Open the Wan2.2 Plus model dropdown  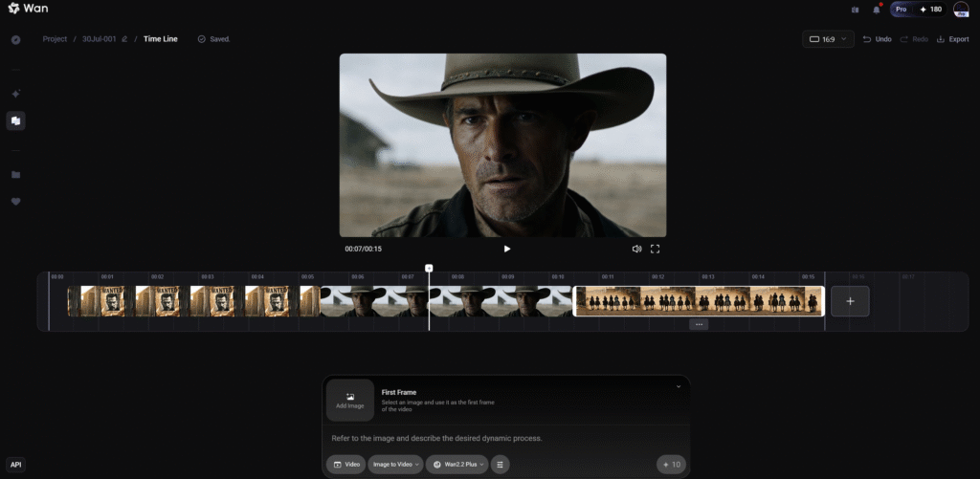(457, 465)
